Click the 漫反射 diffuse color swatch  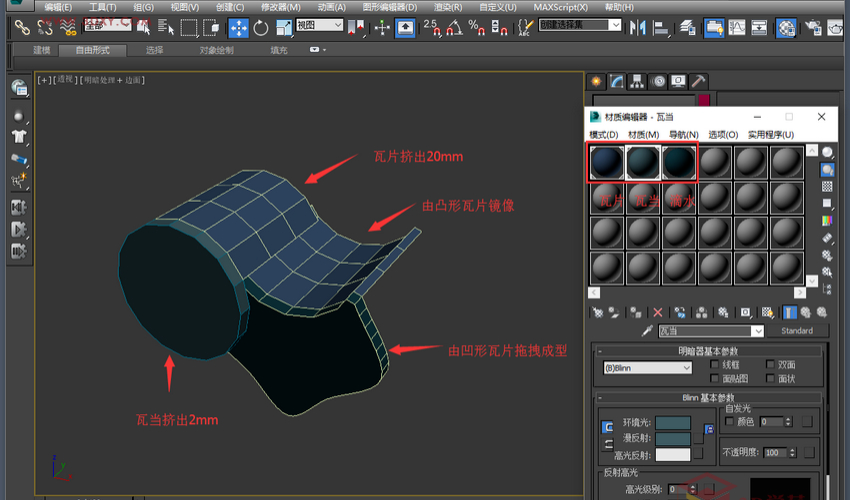click(x=673, y=439)
